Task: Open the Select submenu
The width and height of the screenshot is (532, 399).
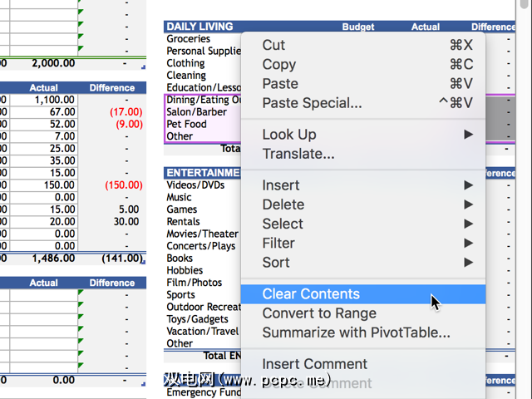Action: point(363,224)
